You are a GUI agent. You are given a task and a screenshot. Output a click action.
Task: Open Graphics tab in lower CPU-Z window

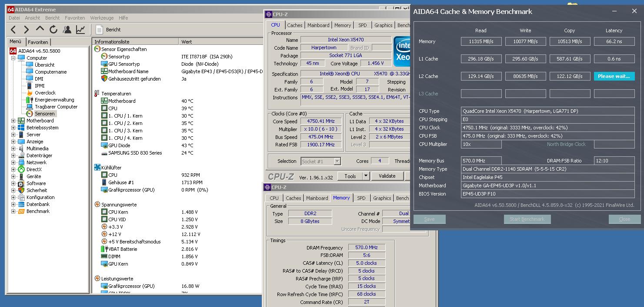[x=382, y=198]
